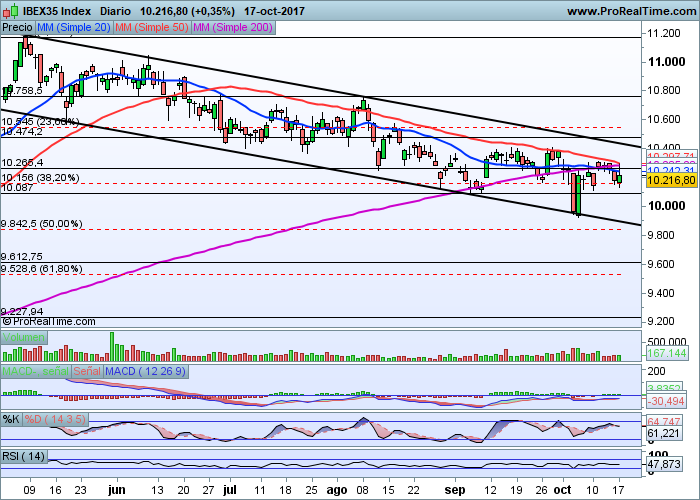Select the MACD-señal histogram label
The height and width of the screenshot is (500, 700).
click(x=37, y=373)
